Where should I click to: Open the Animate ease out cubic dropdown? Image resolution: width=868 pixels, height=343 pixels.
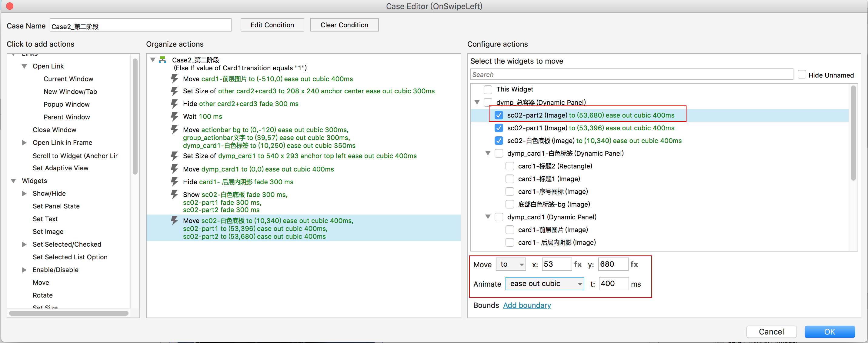[545, 284]
